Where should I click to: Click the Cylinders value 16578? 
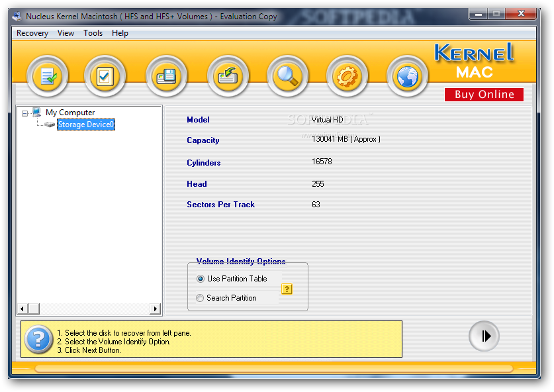click(x=322, y=162)
